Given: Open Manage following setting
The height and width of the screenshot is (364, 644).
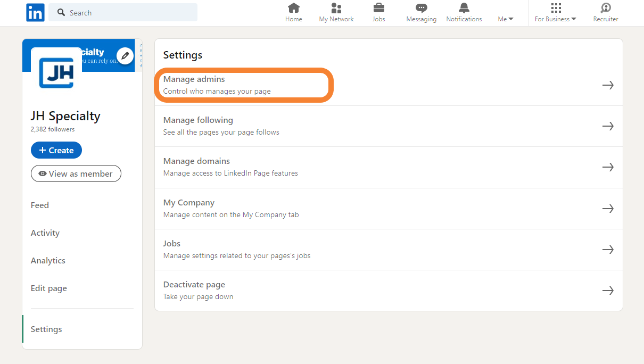Looking at the screenshot, I should point(389,126).
